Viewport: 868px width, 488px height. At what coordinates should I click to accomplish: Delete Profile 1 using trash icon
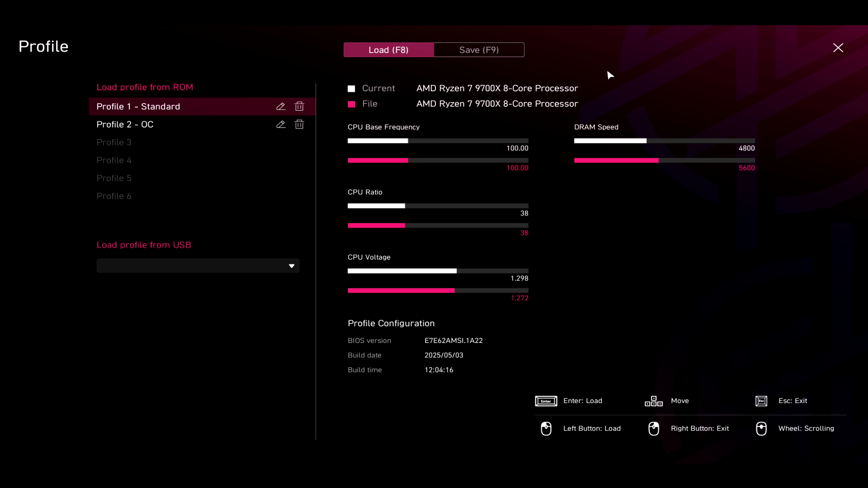click(x=299, y=107)
